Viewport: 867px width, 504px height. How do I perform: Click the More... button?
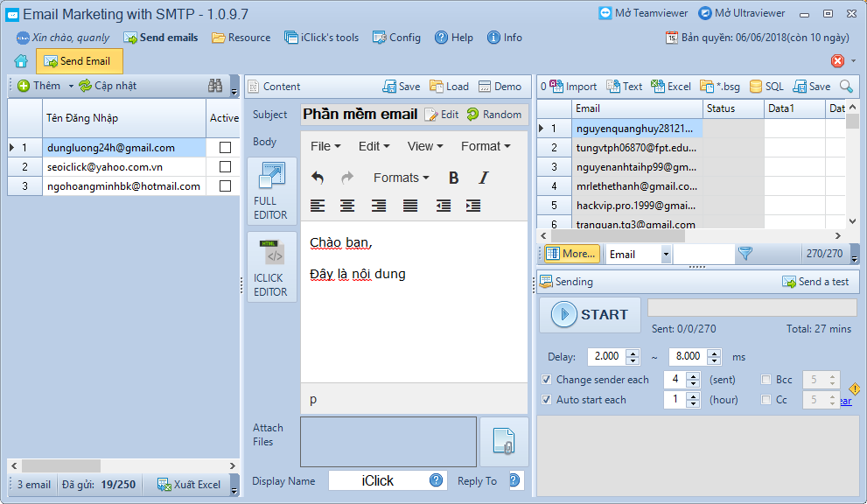click(x=572, y=254)
